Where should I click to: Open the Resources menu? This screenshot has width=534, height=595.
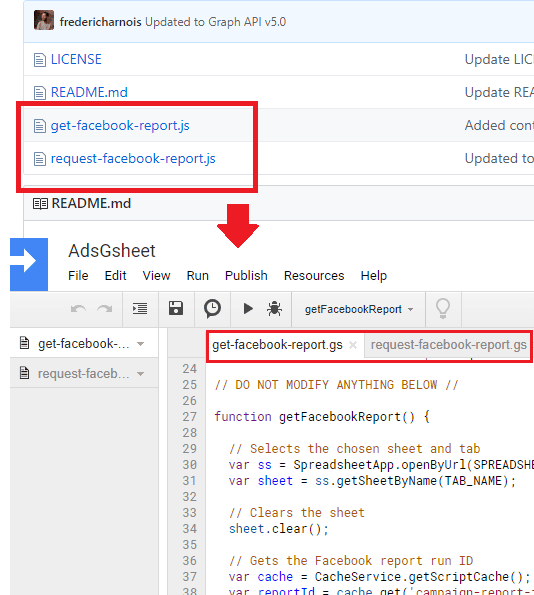point(314,275)
